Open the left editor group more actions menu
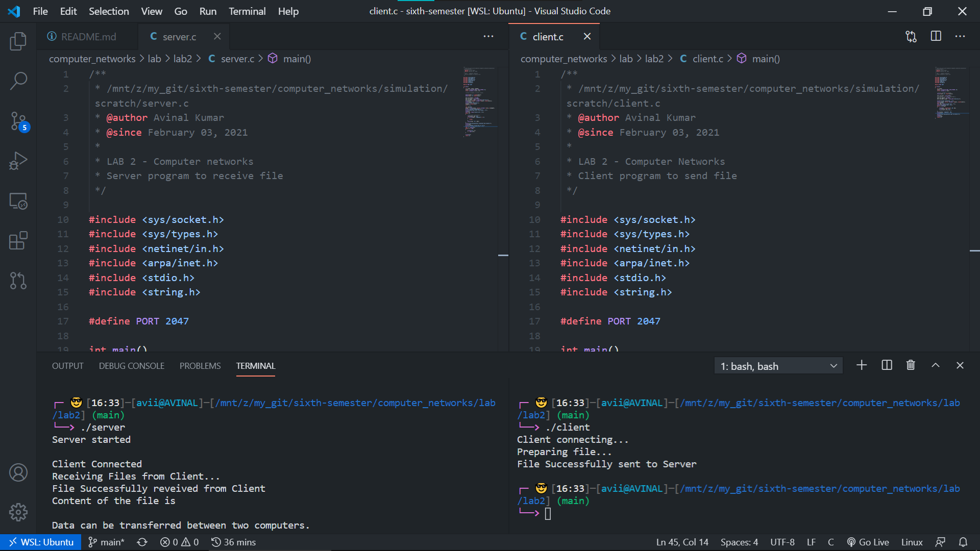 [x=488, y=37]
